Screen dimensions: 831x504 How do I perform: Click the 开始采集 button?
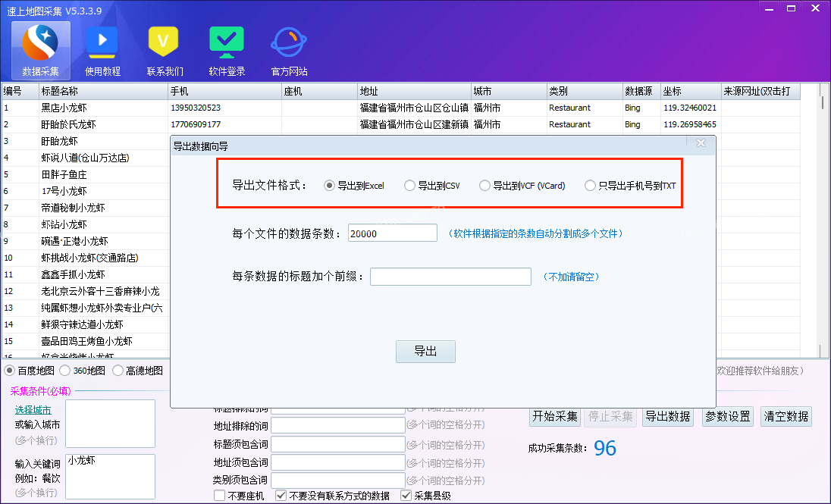555,417
